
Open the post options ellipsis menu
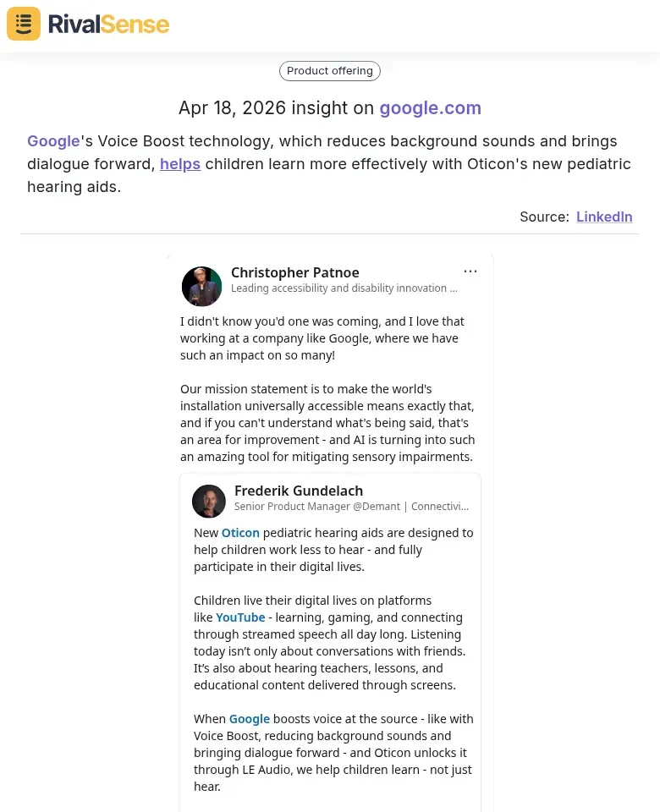tap(470, 271)
